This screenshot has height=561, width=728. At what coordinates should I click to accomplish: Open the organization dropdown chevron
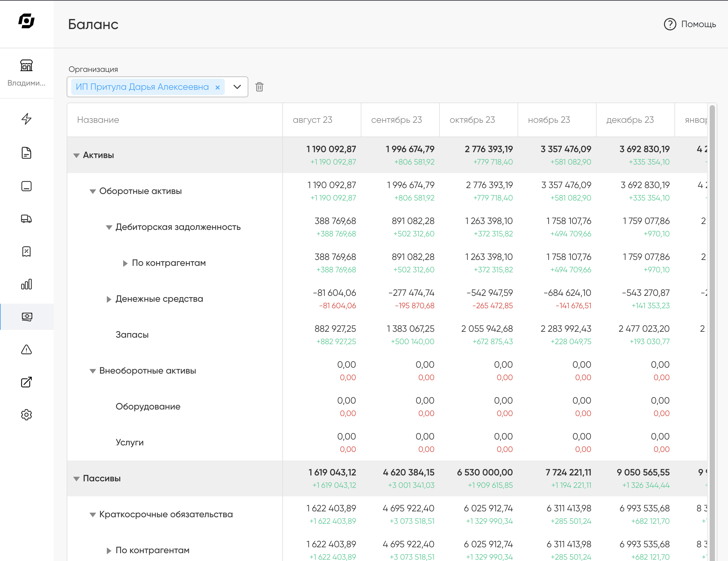pos(237,87)
